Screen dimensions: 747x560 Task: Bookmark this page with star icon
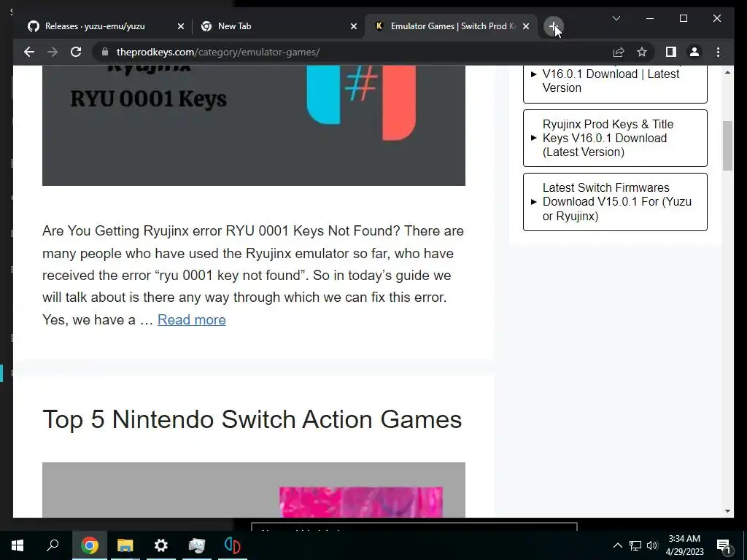(x=642, y=52)
